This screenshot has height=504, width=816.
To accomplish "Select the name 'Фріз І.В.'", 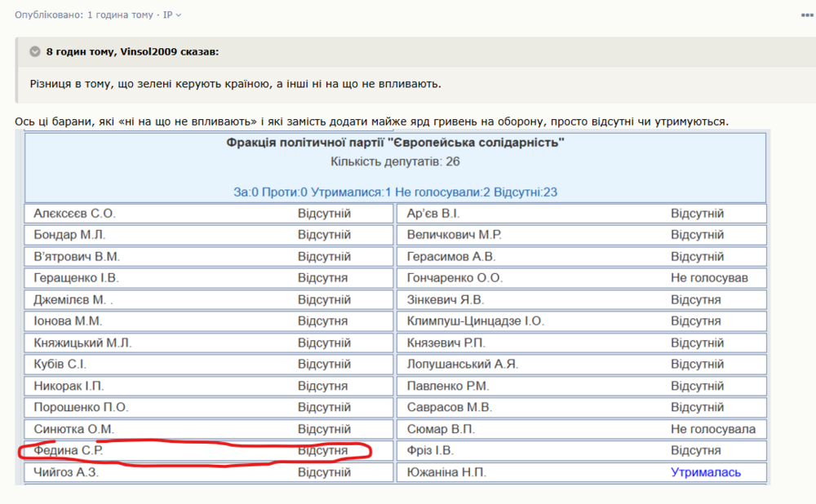I will [430, 451].
